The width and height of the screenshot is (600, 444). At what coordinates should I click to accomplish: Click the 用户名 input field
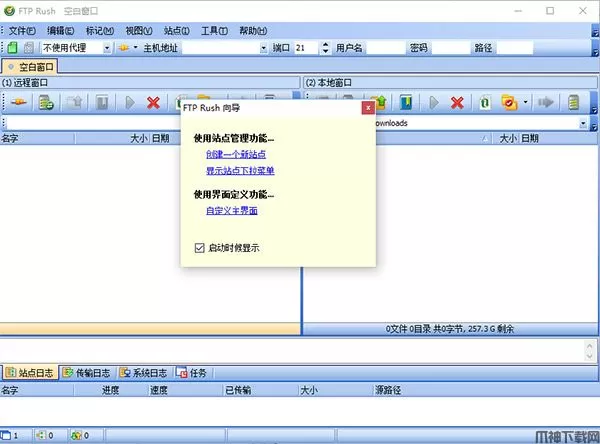(x=385, y=48)
